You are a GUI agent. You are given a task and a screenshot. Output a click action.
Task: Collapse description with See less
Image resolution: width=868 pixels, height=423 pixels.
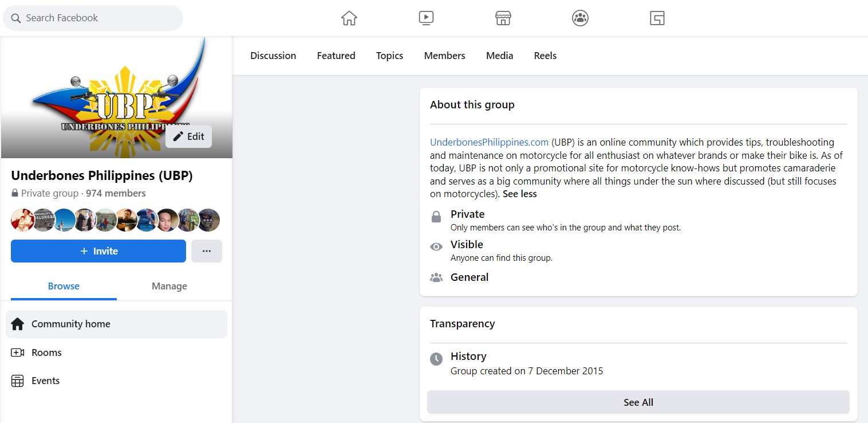[x=519, y=194]
